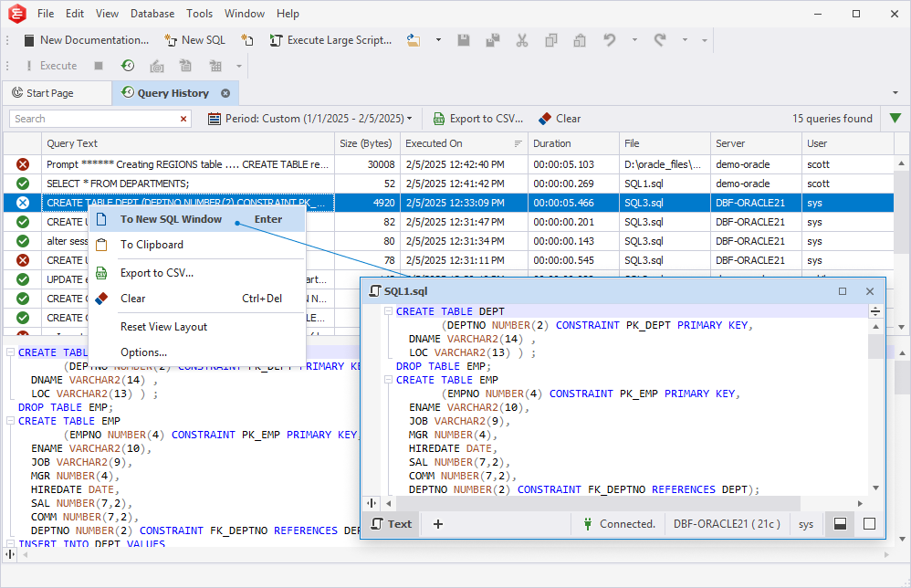Click Execute Large Script button
This screenshot has width=911, height=588.
pyautogui.click(x=330, y=40)
